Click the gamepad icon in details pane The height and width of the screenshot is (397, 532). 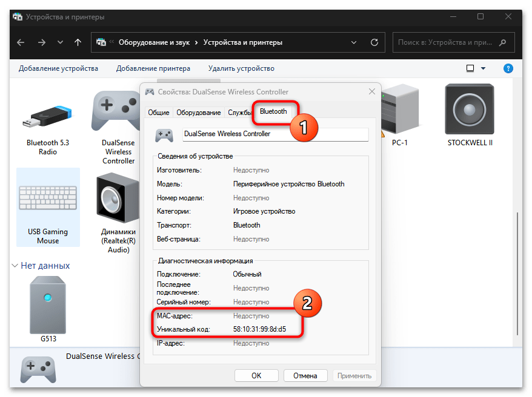click(x=38, y=369)
